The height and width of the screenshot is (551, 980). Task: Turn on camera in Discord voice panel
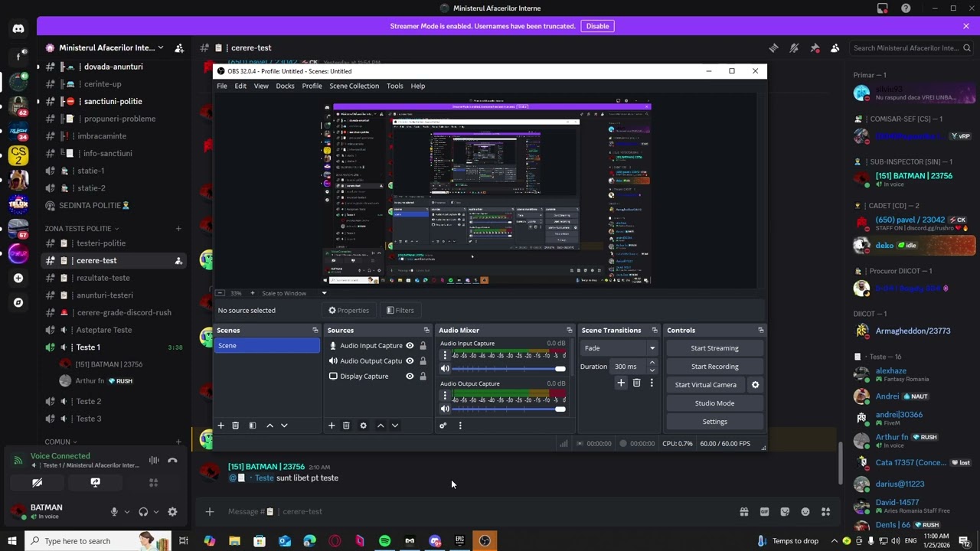(37, 483)
